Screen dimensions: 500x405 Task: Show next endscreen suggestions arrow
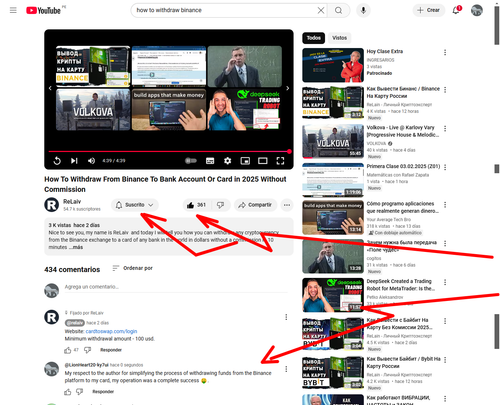[288, 88]
